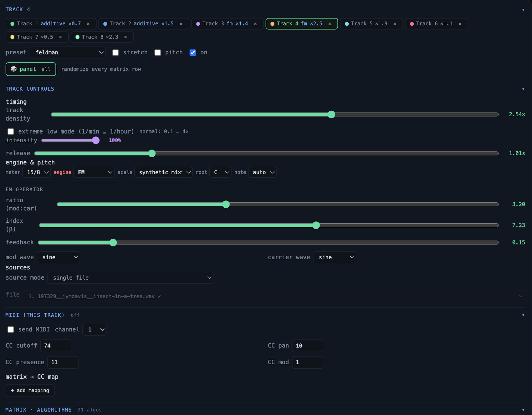This screenshot has height=415, width=532.
Task: Enable the pitch checkbox
Action: click(158, 53)
